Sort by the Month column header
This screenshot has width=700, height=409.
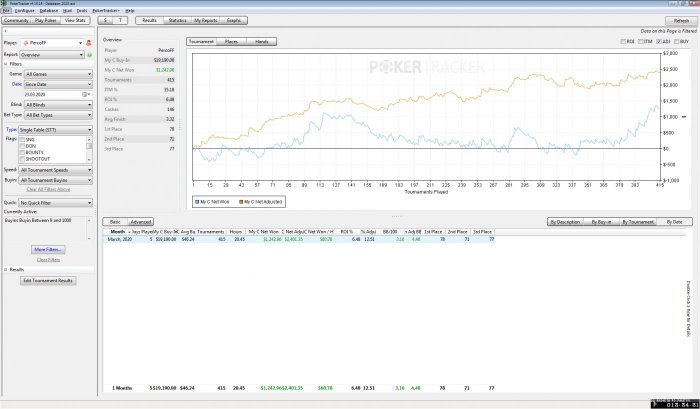click(x=118, y=232)
